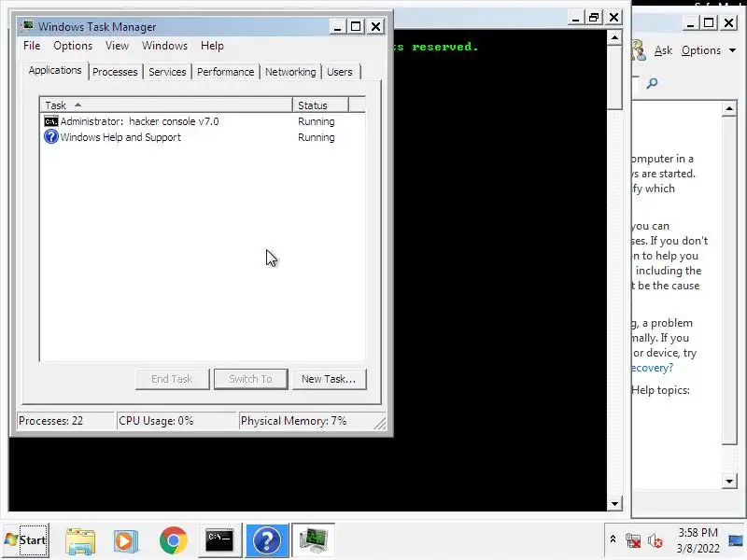Click the muted volume tray icon
The image size is (747, 560).
(x=655, y=541)
